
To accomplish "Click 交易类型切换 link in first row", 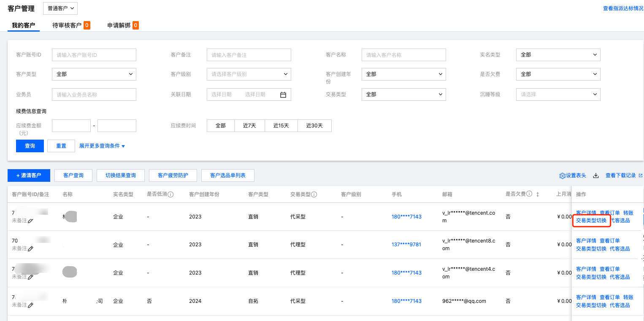I will tap(591, 221).
